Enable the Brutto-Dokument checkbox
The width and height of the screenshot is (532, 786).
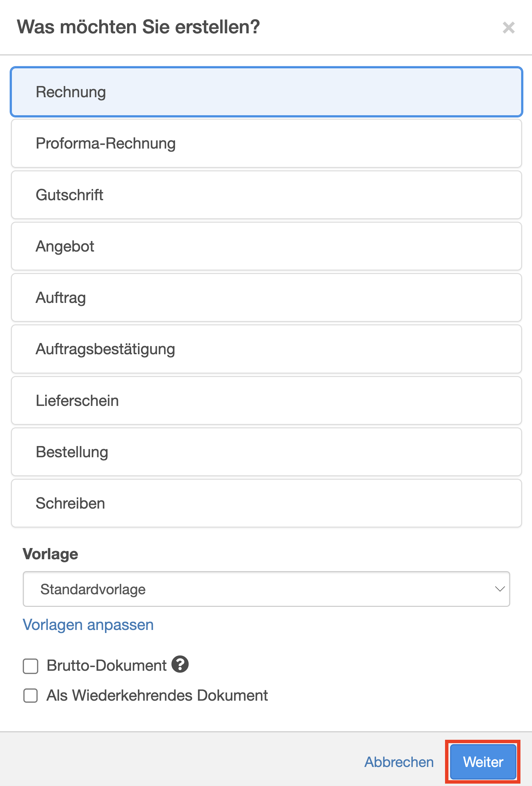point(31,666)
